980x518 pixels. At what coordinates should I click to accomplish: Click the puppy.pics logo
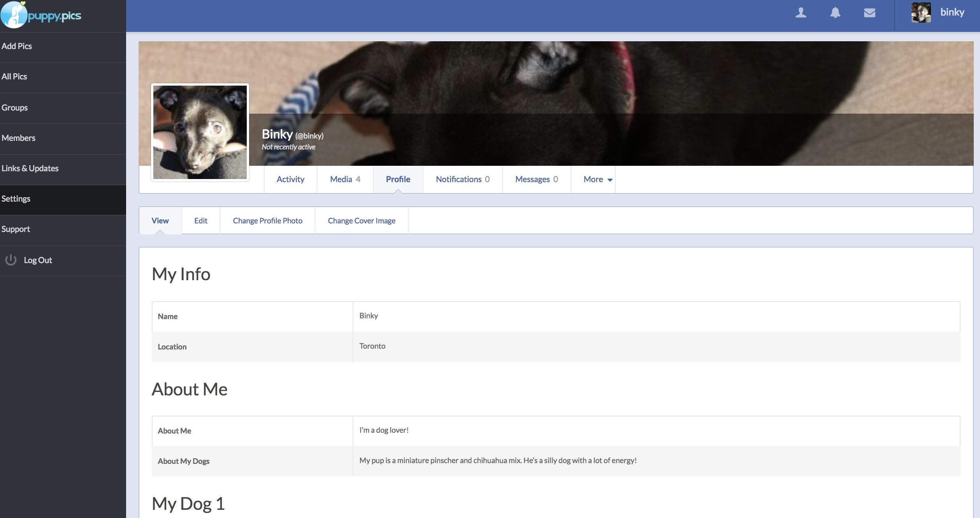tap(41, 15)
